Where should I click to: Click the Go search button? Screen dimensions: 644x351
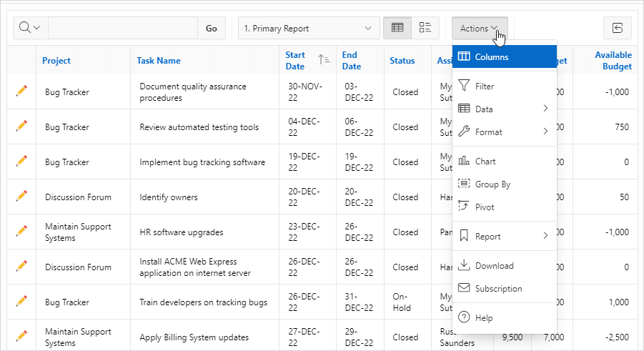pos(212,28)
